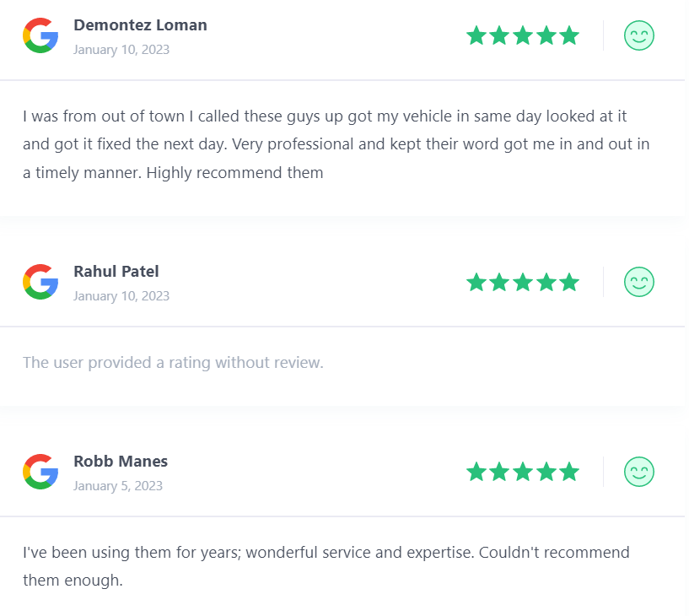Click the review text starting 'I was from out of town'
Viewport: 689px width, 616px height.
pyautogui.click(x=336, y=144)
